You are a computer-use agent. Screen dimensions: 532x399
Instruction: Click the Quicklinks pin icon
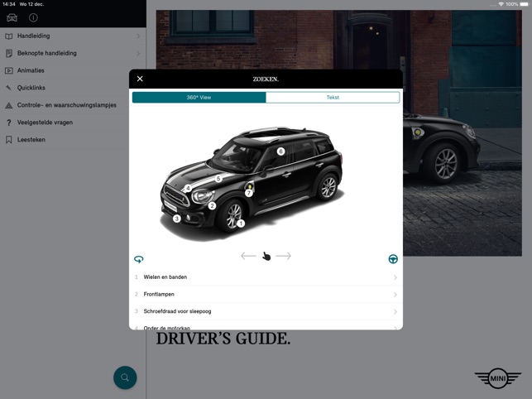click(9, 88)
